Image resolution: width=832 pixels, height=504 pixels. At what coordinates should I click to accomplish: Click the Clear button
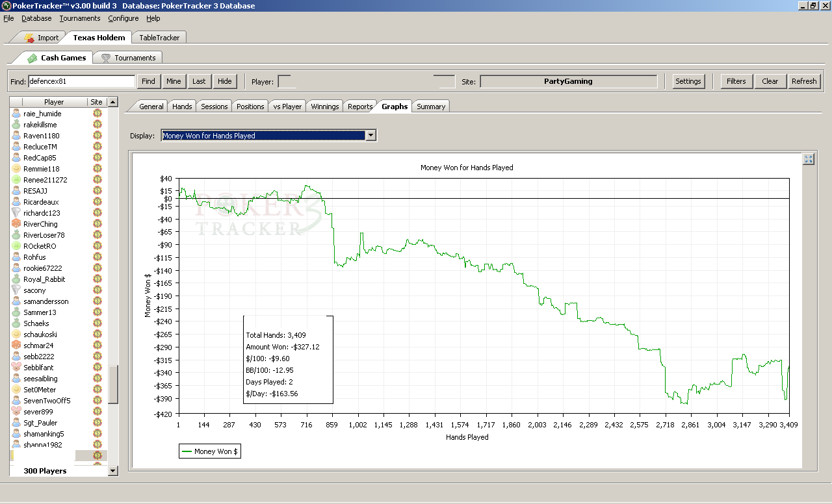coord(770,81)
